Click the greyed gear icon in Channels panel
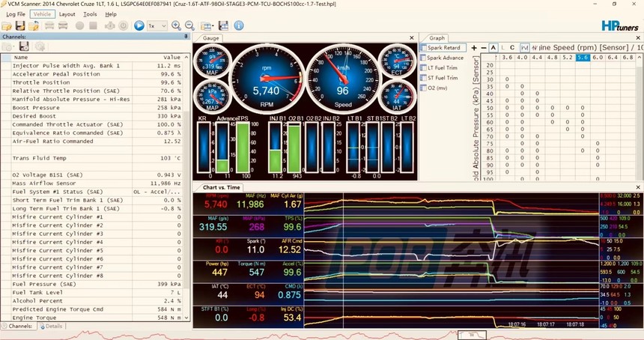 (x=40, y=46)
